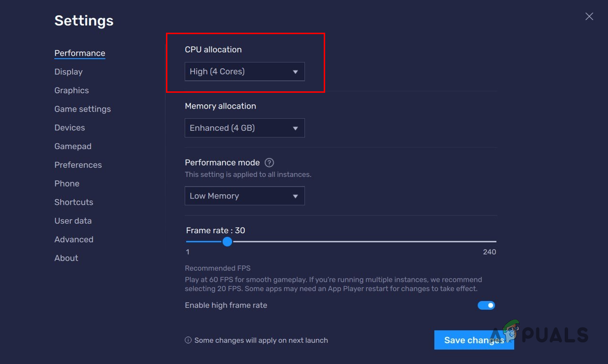Switch to Advanced settings
The image size is (608, 364).
pos(74,239)
